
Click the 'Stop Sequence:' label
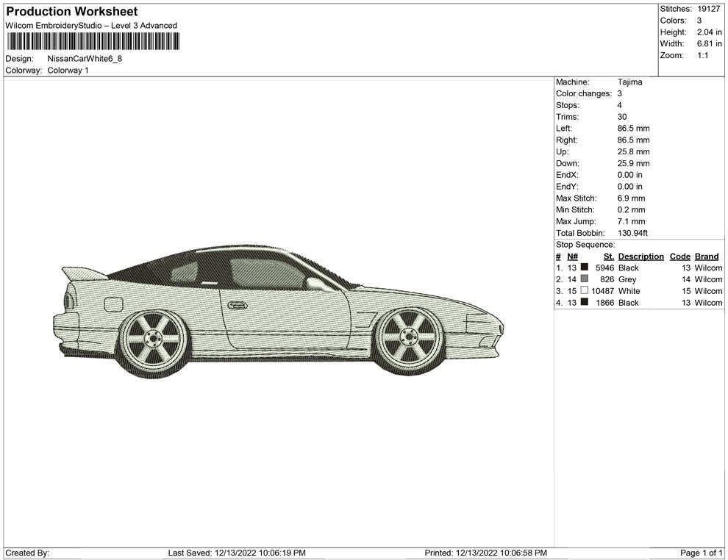(585, 245)
